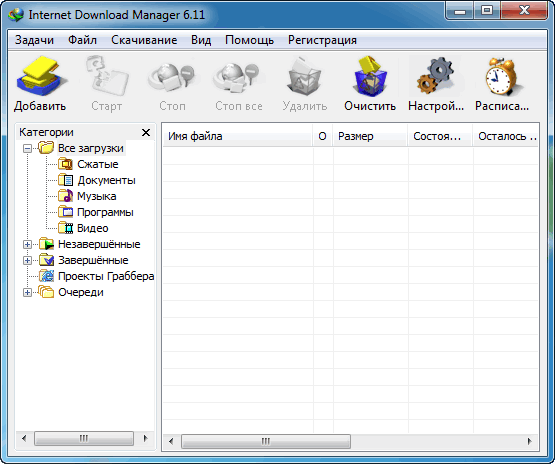
Task: Select the Документы category label
Action: [x=107, y=181]
